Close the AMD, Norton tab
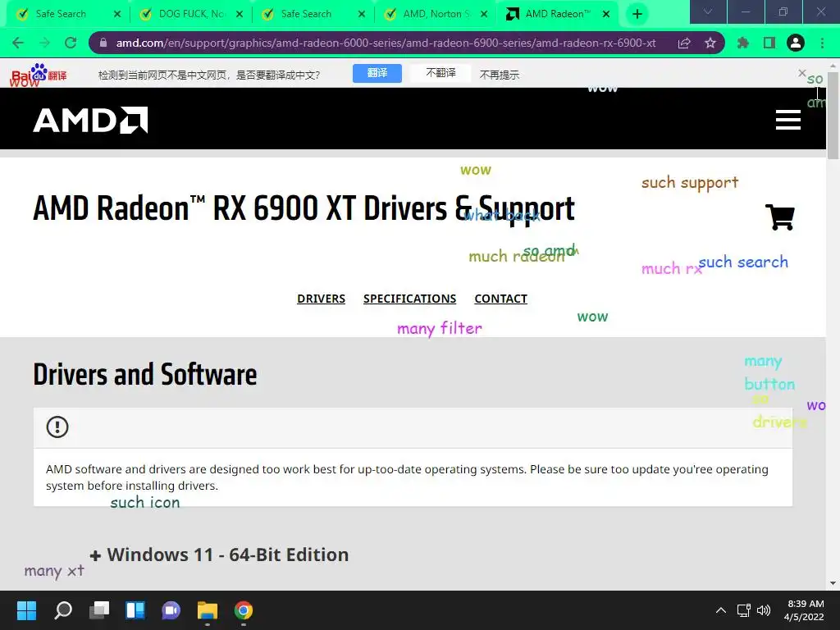 point(484,14)
